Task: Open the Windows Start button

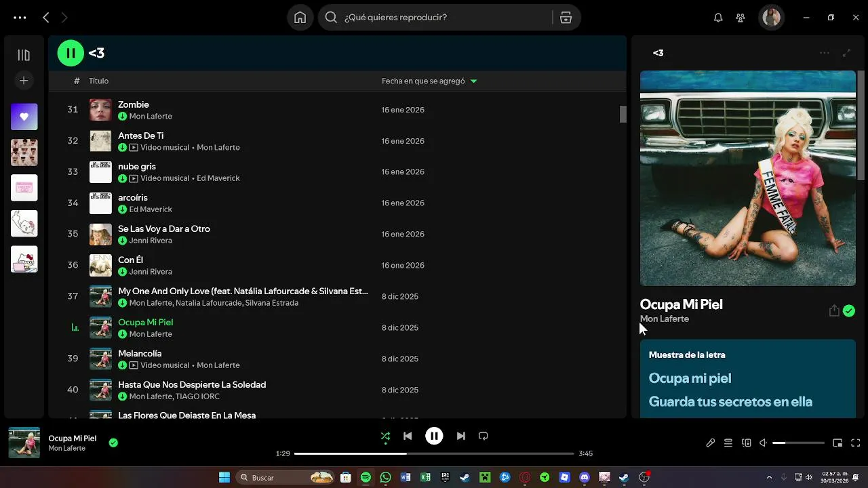Action: 224,477
